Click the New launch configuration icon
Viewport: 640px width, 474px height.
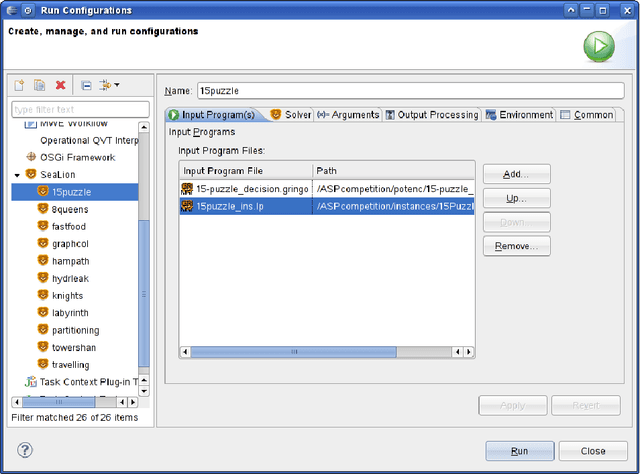pyautogui.click(x=19, y=85)
